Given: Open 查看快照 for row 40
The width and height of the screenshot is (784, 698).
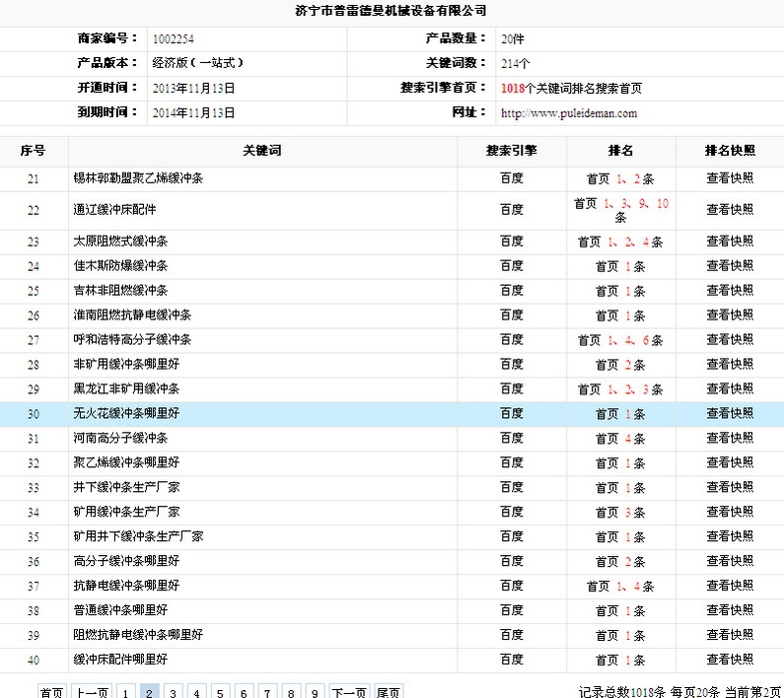Looking at the screenshot, I should click(x=730, y=660).
